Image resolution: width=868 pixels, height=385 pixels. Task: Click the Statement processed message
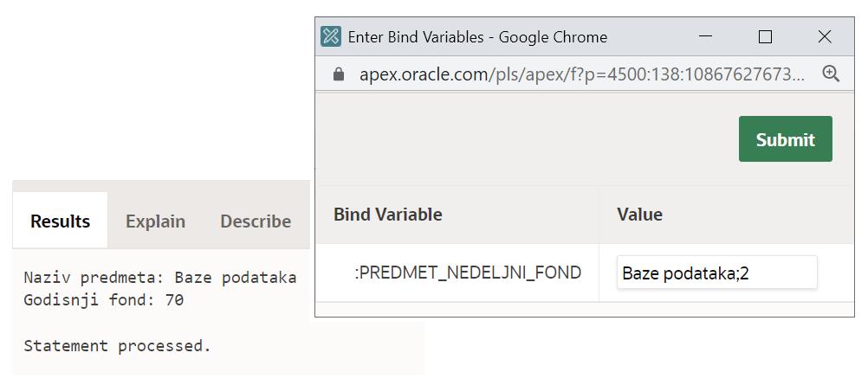(x=117, y=346)
